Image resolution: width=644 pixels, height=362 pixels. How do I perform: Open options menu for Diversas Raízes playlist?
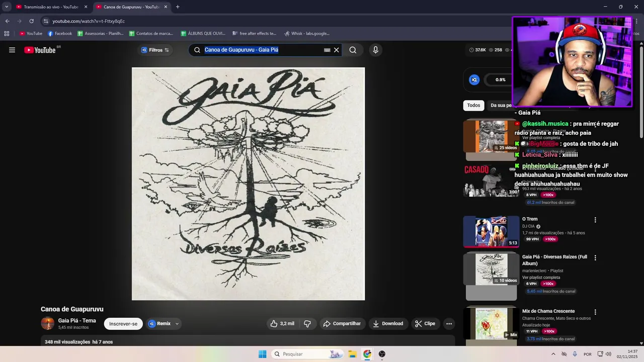click(x=595, y=257)
